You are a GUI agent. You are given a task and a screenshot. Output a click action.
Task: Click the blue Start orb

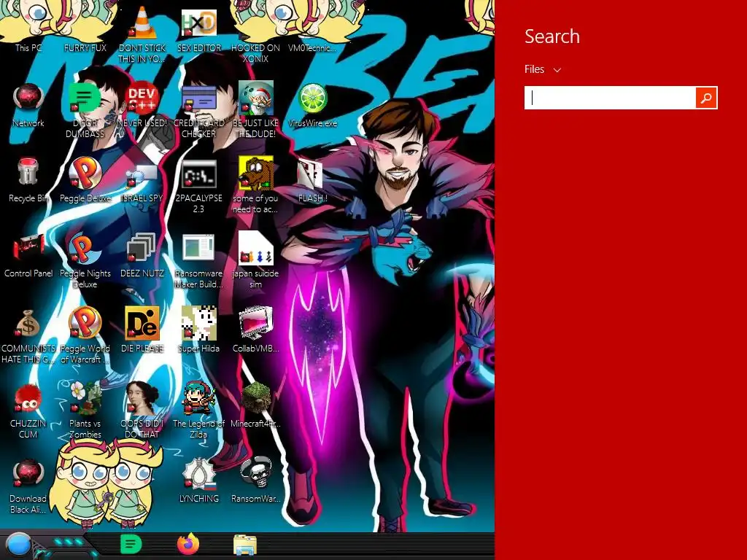18,544
